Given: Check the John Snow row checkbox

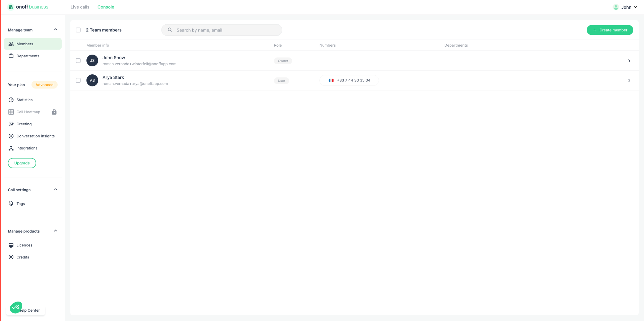Looking at the screenshot, I should click(78, 61).
